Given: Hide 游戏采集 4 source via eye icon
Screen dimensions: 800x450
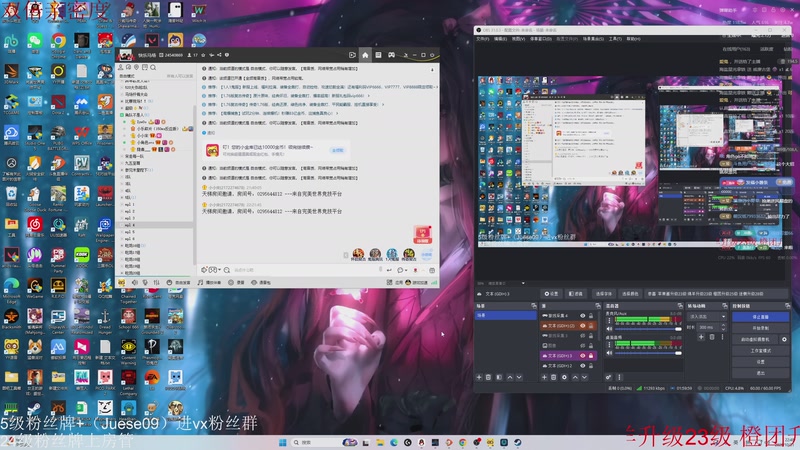Looking at the screenshot, I should click(x=583, y=316).
